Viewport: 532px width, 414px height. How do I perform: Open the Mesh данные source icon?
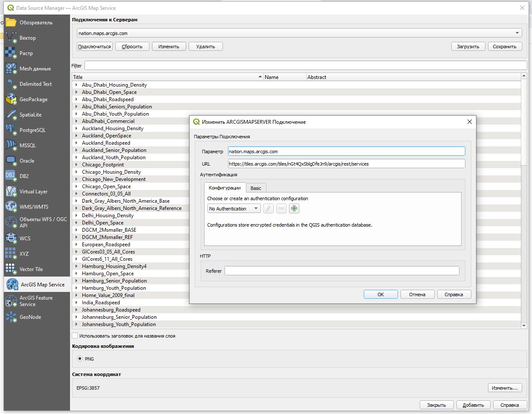click(x=11, y=68)
